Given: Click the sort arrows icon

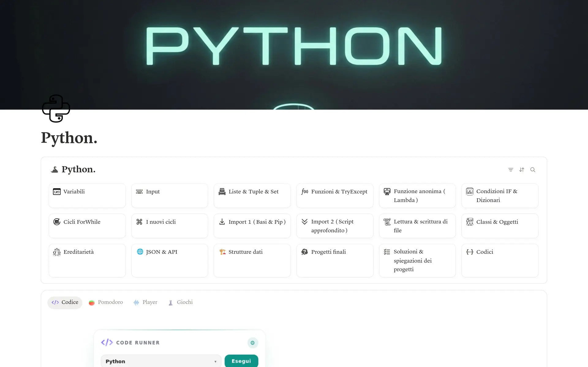Looking at the screenshot, I should coord(522,170).
